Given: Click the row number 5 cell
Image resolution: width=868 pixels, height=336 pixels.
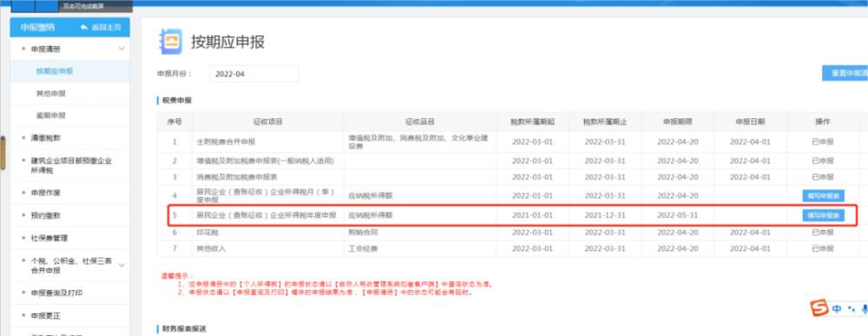Looking at the screenshot, I should tap(174, 214).
